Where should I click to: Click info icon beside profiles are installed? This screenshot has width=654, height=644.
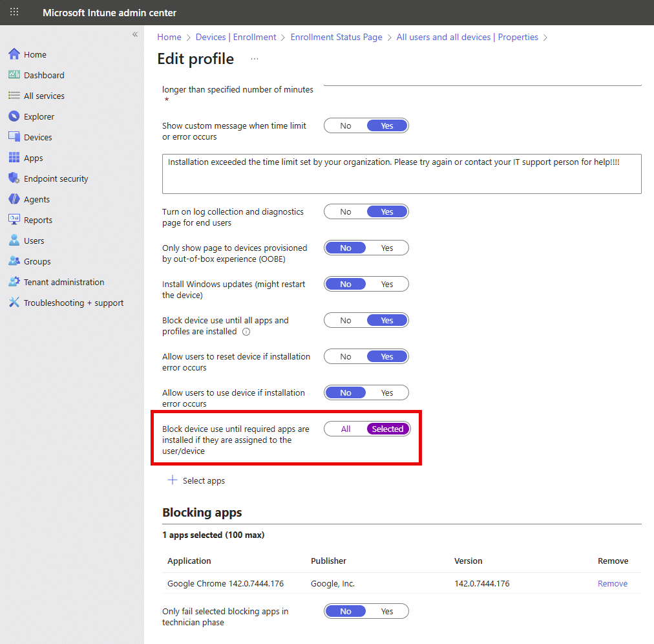[246, 332]
